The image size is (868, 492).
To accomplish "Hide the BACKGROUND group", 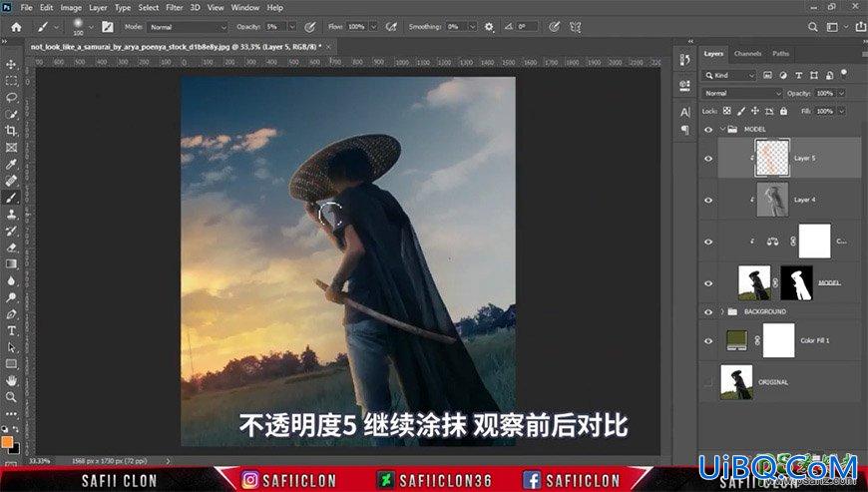I will tap(708, 312).
